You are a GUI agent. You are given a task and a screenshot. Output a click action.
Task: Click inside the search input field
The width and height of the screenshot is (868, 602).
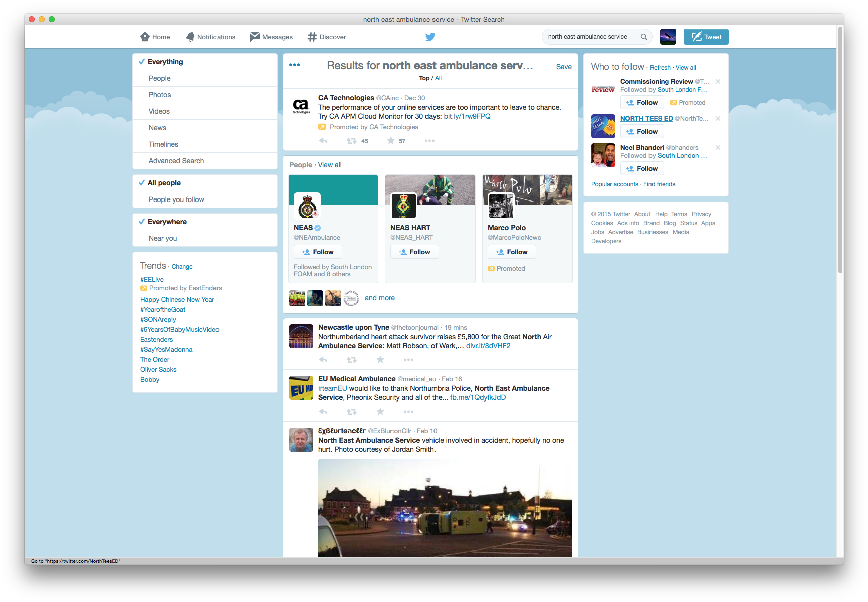tap(591, 36)
